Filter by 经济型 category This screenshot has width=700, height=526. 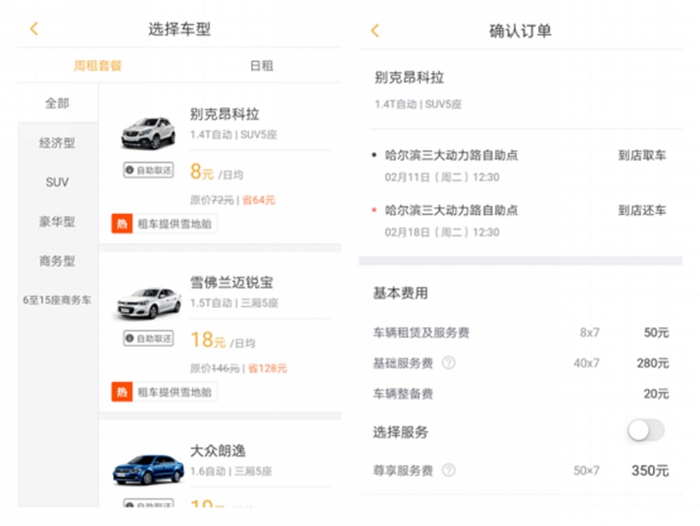[x=57, y=143]
